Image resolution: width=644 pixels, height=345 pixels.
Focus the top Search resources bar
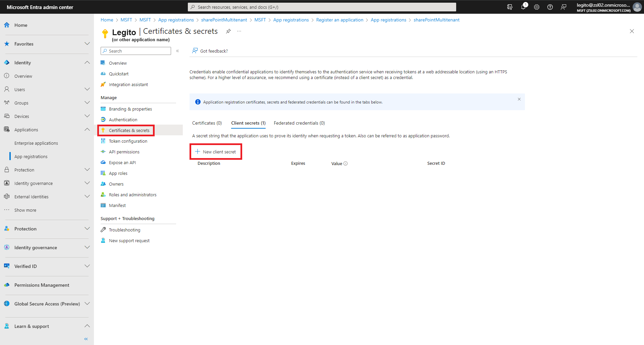tap(322, 7)
